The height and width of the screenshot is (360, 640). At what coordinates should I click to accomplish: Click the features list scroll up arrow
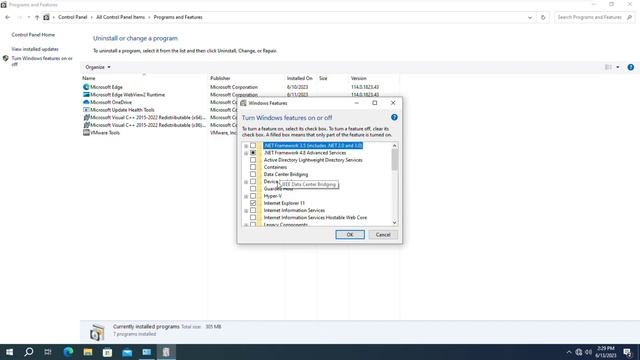(x=394, y=146)
